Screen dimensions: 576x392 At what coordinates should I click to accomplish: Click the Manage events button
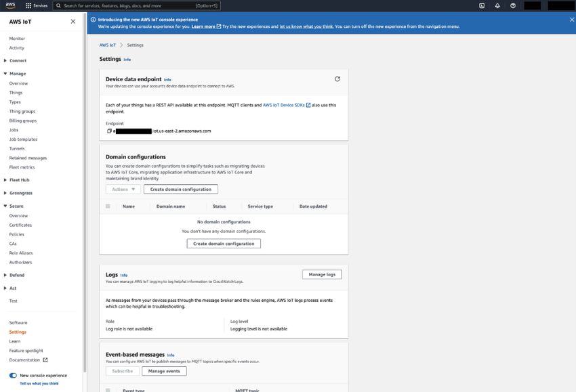coord(164,372)
